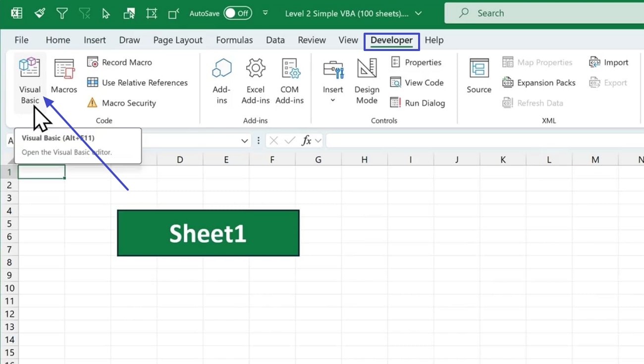This screenshot has width=644, height=364.
Task: Click the Insert Function fx button
Action: [307, 141]
